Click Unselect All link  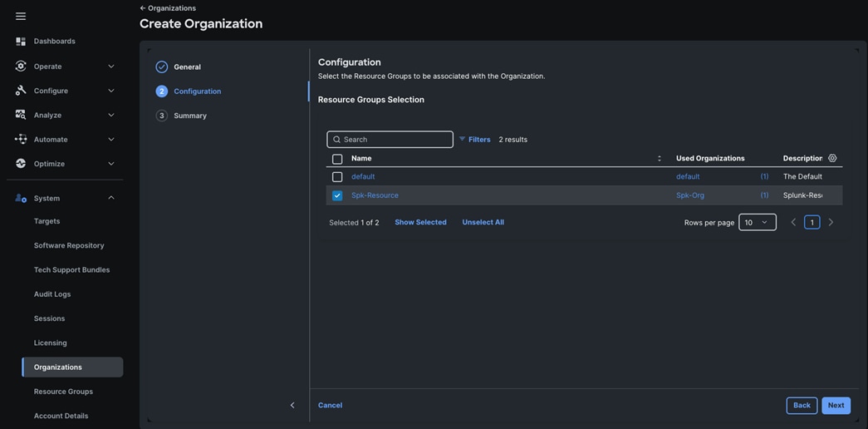pyautogui.click(x=483, y=222)
